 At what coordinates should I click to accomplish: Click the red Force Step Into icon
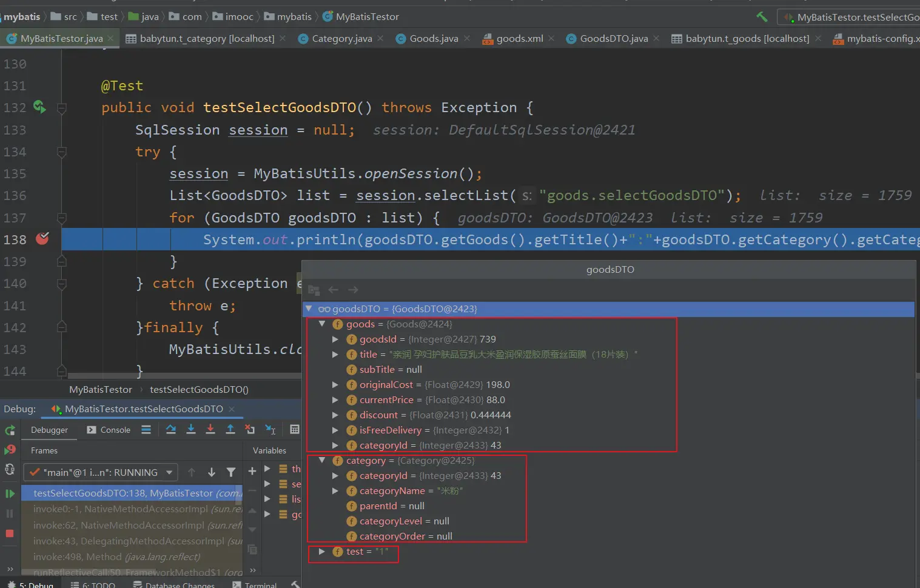coord(210,429)
